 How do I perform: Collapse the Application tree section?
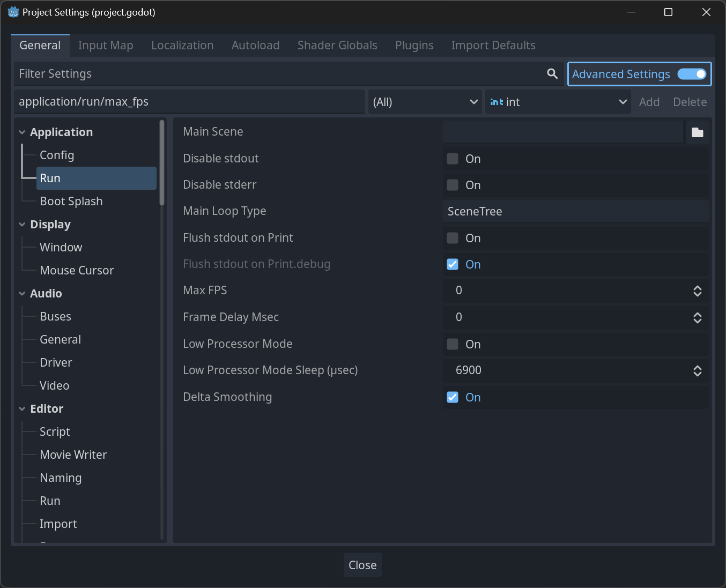[x=22, y=132]
